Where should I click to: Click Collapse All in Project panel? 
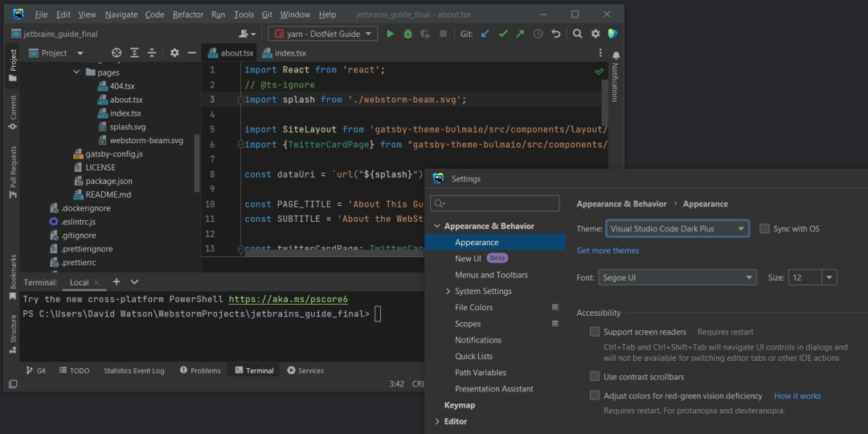pos(152,53)
